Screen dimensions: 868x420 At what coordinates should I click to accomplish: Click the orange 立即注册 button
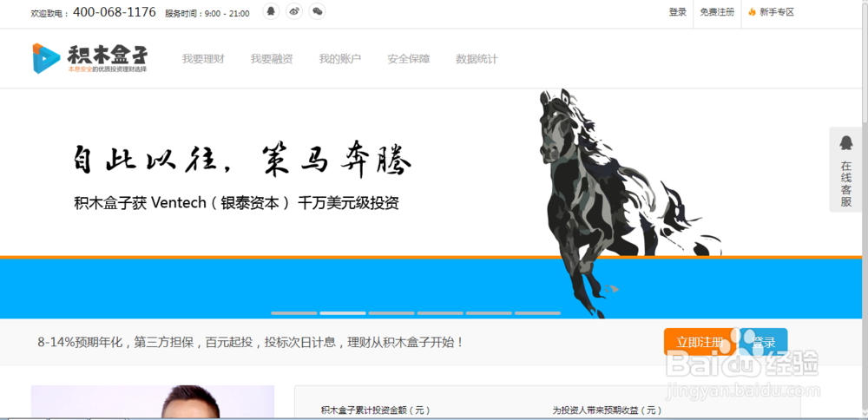click(700, 342)
